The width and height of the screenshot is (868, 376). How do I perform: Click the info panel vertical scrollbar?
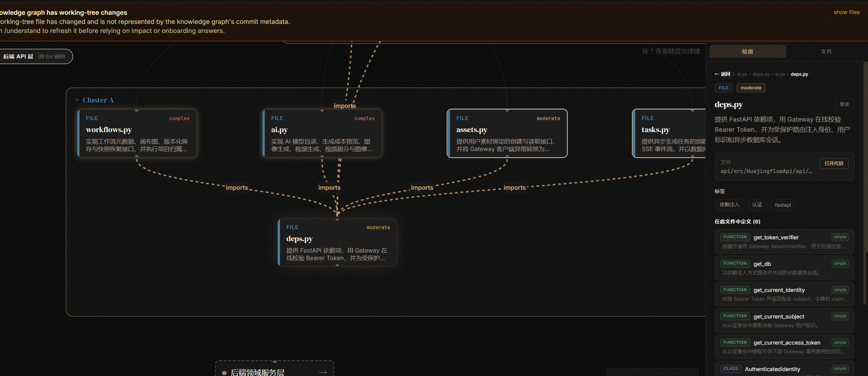click(x=865, y=184)
